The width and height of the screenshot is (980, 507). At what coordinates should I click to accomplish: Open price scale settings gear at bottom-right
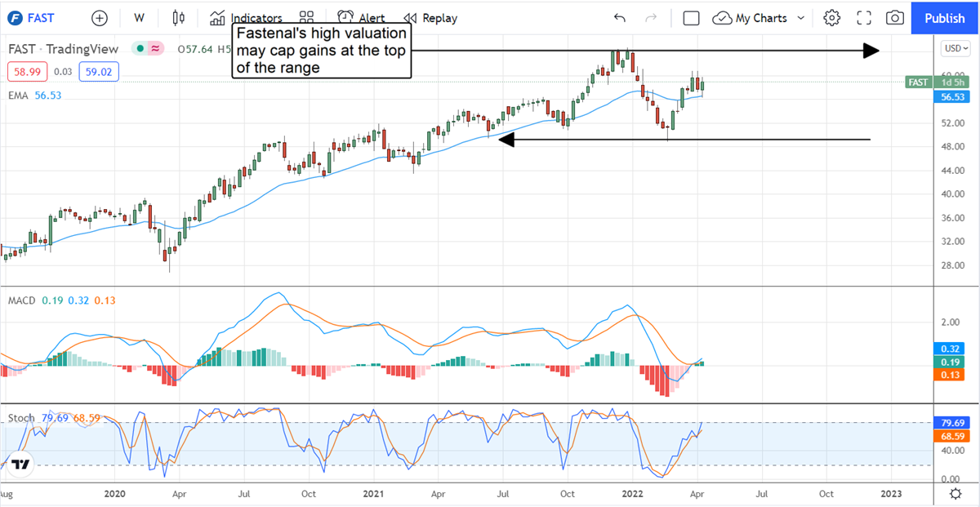[955, 493]
